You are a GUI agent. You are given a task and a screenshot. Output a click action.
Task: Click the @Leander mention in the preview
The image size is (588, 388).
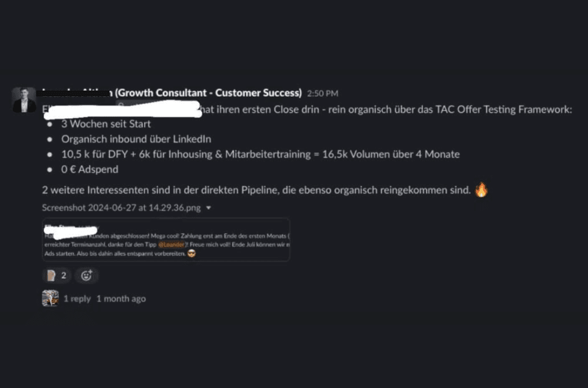[x=172, y=245]
